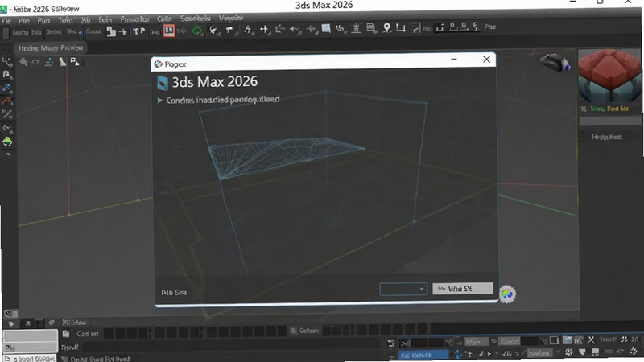Select the red-orange brush icon in left toolbar
The image size is (644, 362).
[x=7, y=101]
